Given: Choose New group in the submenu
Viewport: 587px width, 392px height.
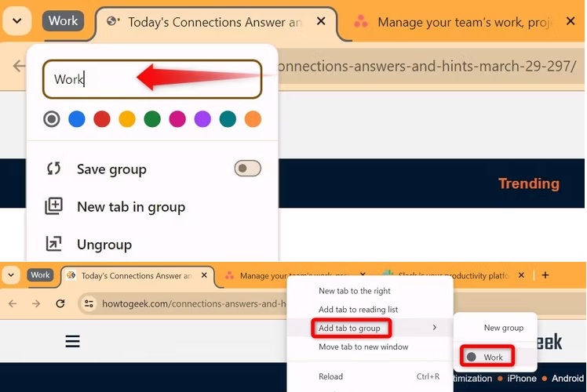Looking at the screenshot, I should click(x=503, y=328).
